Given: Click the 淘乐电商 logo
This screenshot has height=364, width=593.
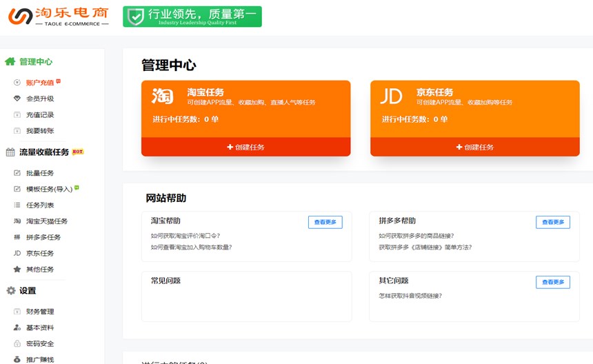Looking at the screenshot, I should coord(59,17).
